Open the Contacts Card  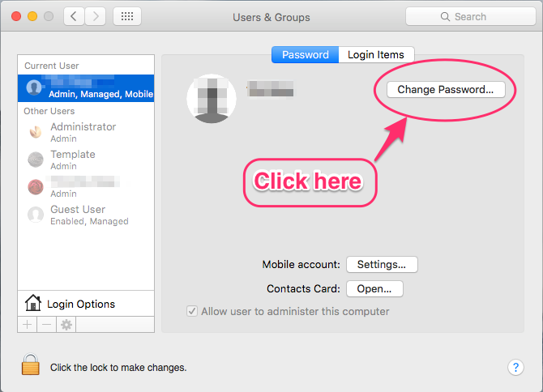pos(374,288)
